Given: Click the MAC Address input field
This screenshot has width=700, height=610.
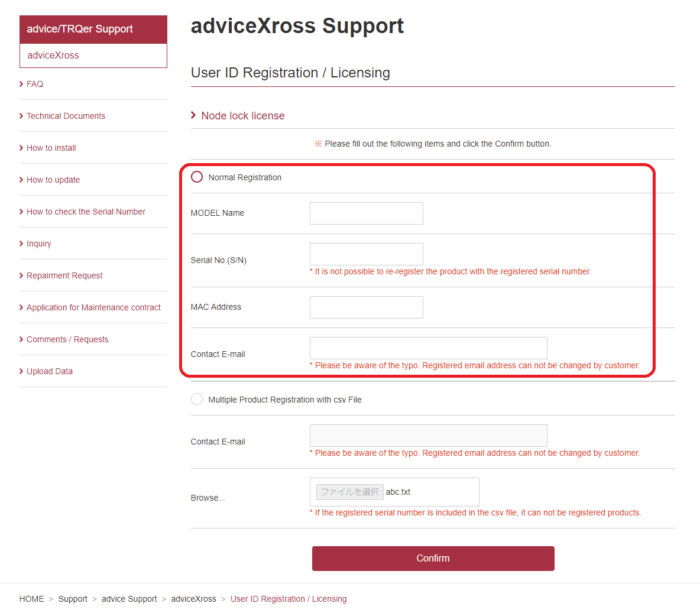Looking at the screenshot, I should (x=366, y=307).
